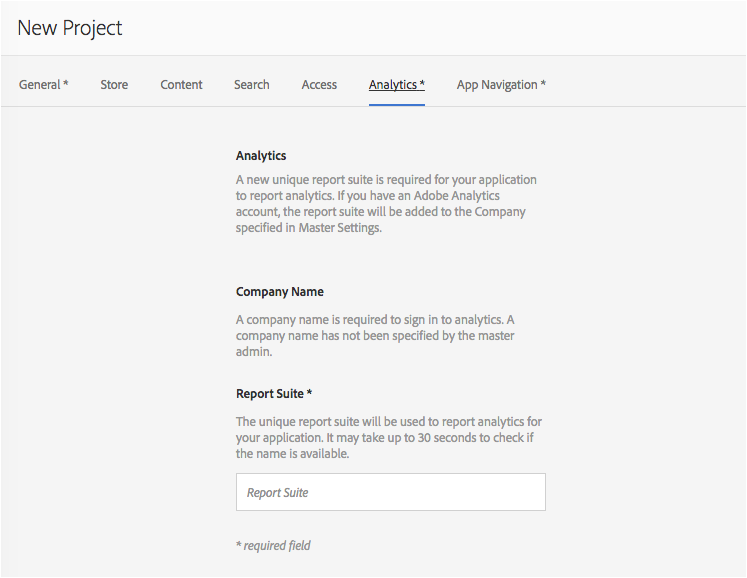Click the 'Master Settings' phrase in description

click(x=340, y=228)
